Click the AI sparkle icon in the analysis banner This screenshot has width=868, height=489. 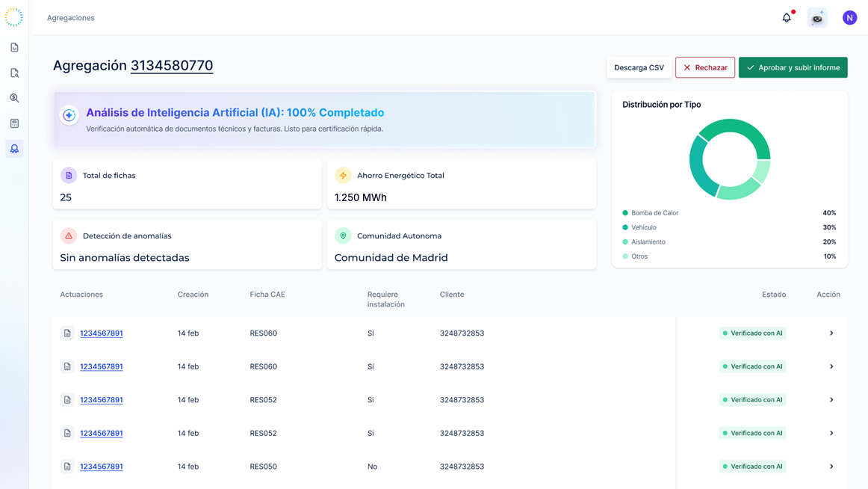tap(69, 115)
